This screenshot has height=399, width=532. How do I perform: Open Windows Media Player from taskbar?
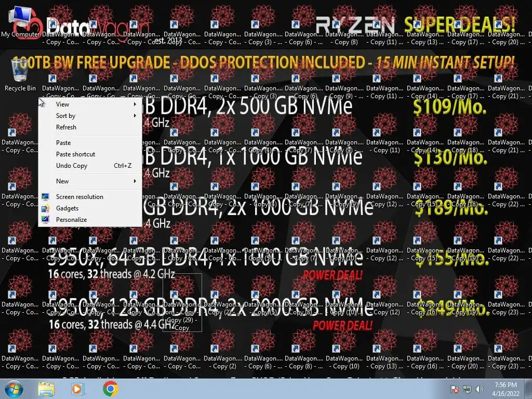[x=77, y=389]
